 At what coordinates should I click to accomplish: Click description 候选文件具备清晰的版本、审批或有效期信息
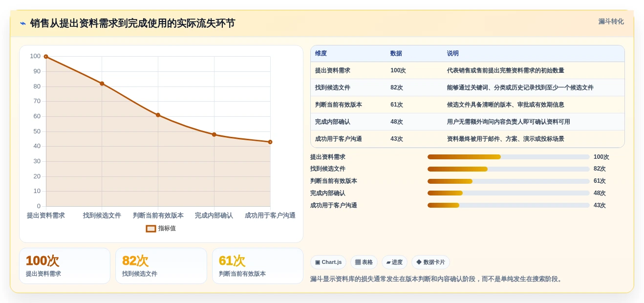coord(506,105)
